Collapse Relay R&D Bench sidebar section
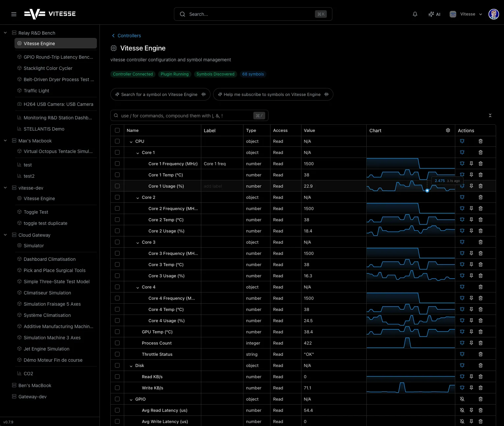The image size is (504, 426). pos(5,33)
